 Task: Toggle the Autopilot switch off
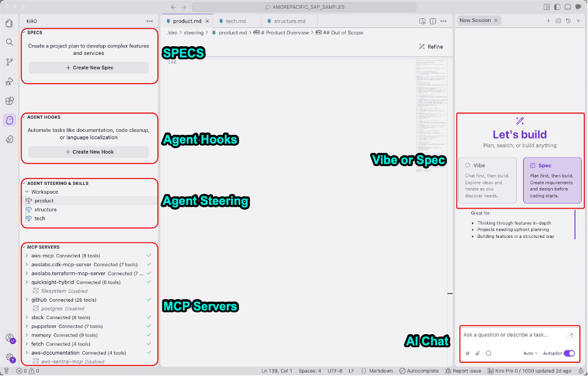(569, 354)
